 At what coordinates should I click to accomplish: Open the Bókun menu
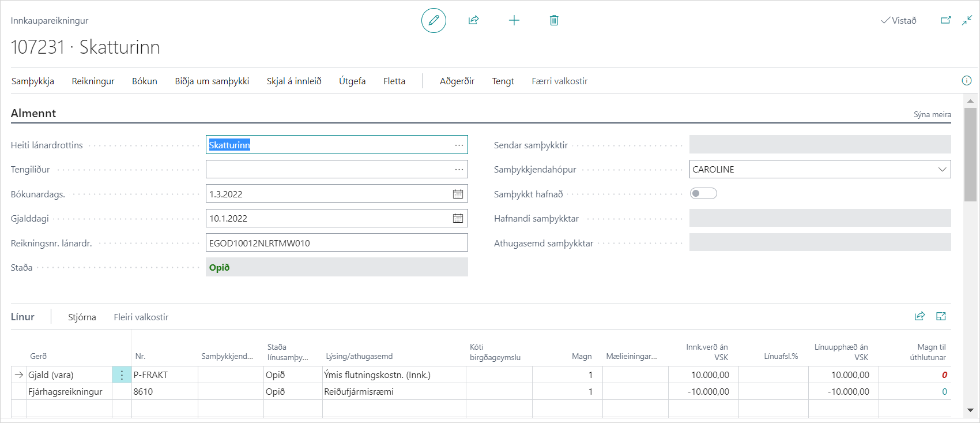tap(144, 81)
